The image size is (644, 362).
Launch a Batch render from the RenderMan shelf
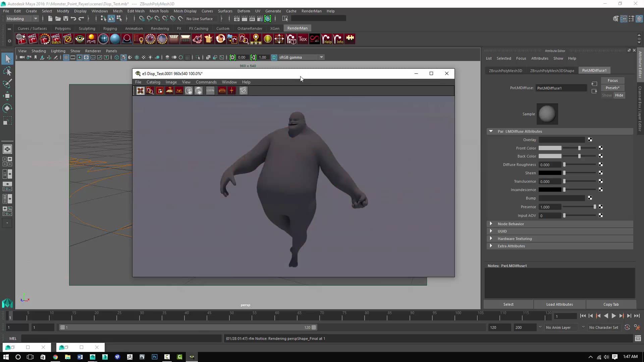(56, 39)
